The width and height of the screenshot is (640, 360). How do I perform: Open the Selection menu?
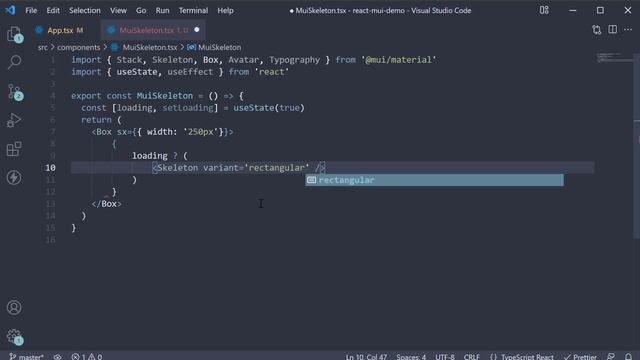(84, 10)
